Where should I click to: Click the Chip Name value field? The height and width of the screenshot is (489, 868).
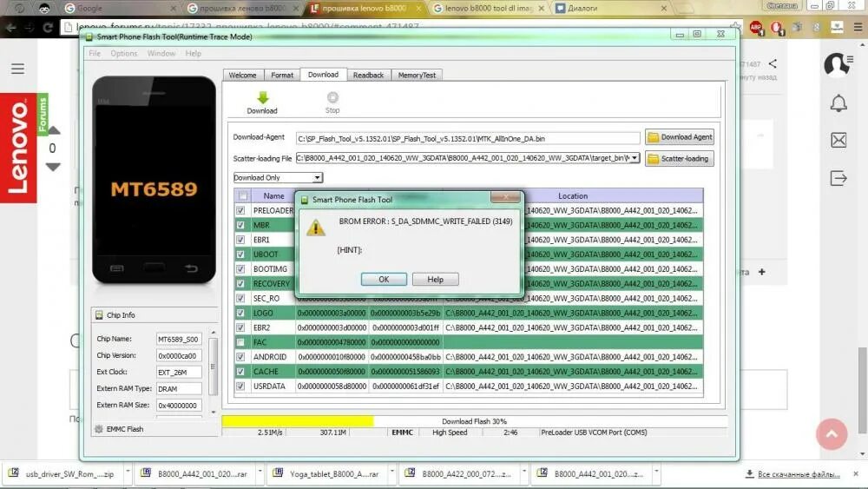click(x=179, y=339)
